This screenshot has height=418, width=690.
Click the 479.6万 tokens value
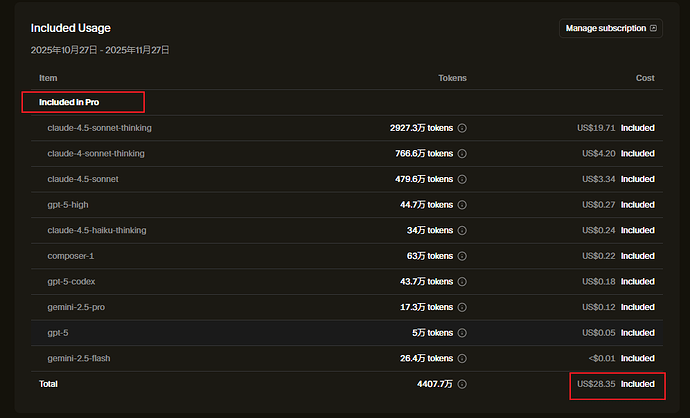click(x=424, y=179)
